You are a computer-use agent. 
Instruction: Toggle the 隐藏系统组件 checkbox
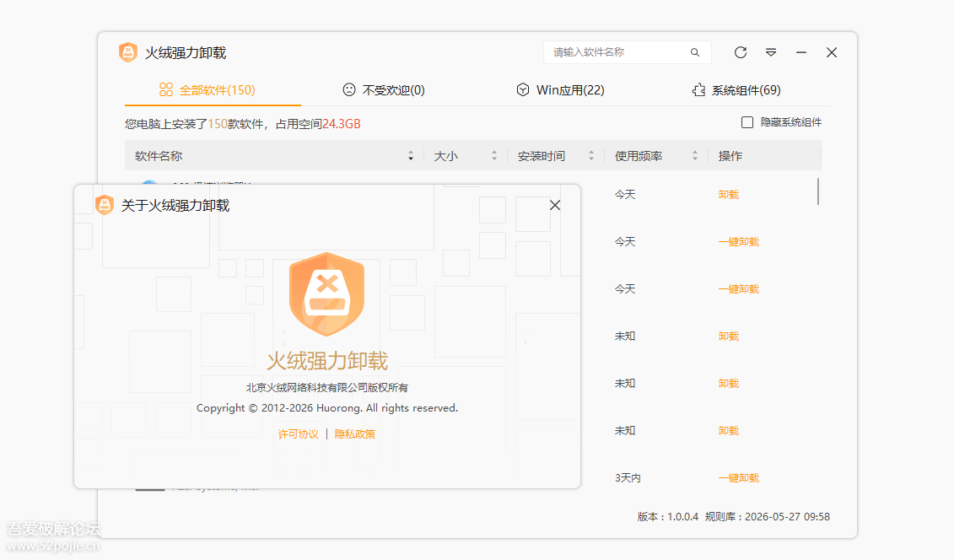[x=747, y=122]
